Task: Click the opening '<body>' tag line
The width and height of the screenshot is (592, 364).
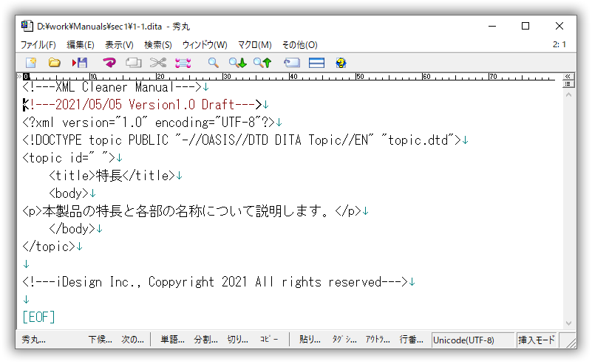Action: pyautogui.click(x=69, y=193)
